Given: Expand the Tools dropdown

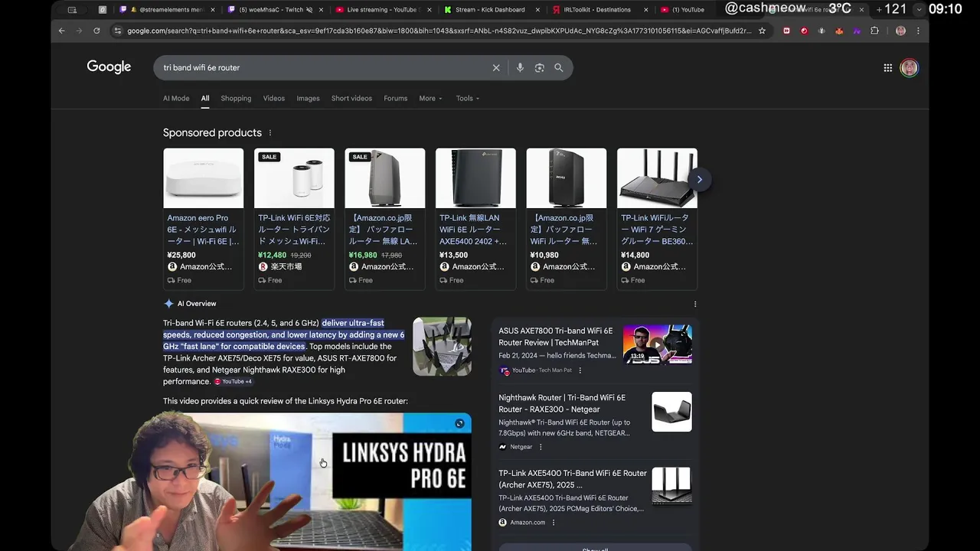Looking at the screenshot, I should [x=468, y=98].
